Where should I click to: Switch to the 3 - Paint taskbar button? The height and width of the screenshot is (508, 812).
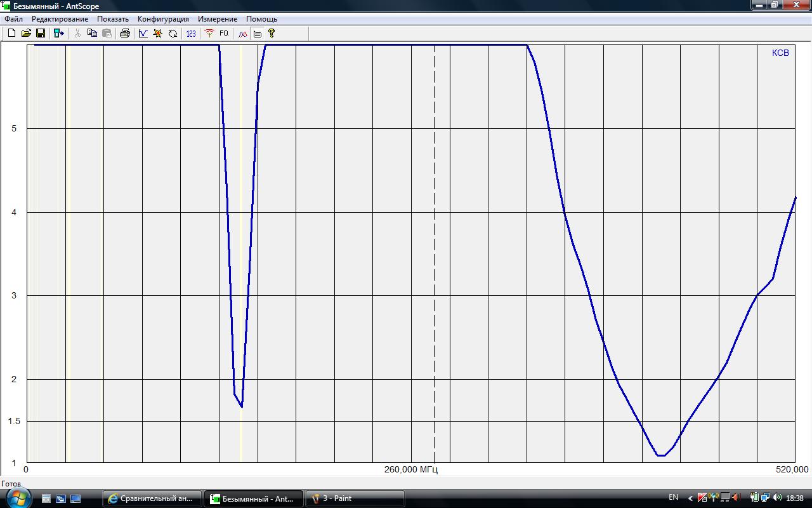click(x=355, y=498)
